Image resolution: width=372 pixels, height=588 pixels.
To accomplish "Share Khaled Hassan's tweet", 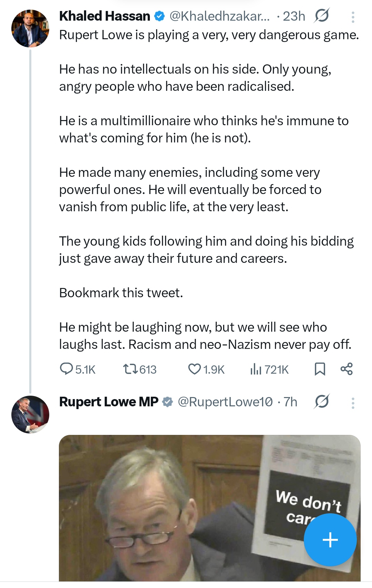I will click(x=347, y=369).
